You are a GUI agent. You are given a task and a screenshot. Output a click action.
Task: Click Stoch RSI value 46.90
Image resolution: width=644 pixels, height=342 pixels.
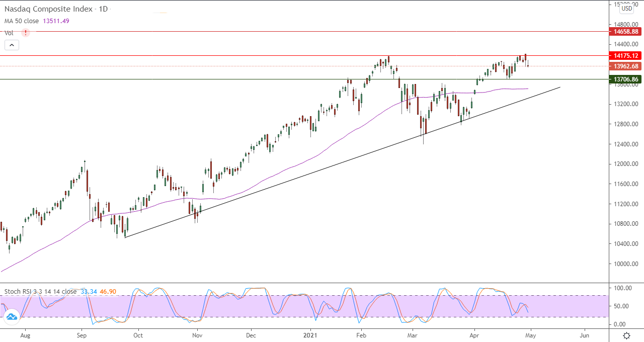click(108, 291)
